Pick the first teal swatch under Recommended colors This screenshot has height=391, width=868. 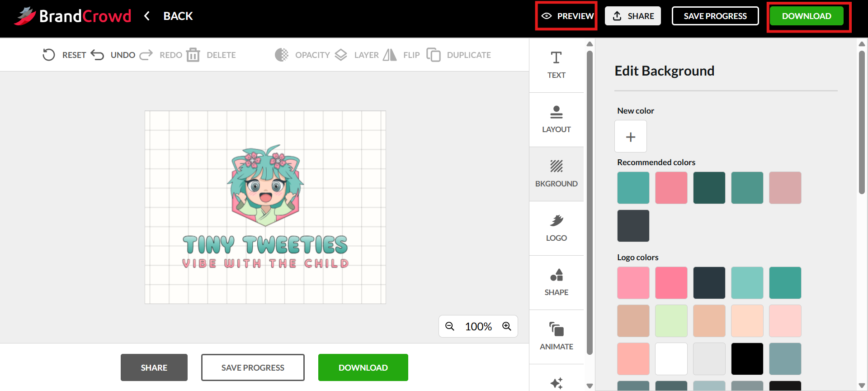point(633,188)
